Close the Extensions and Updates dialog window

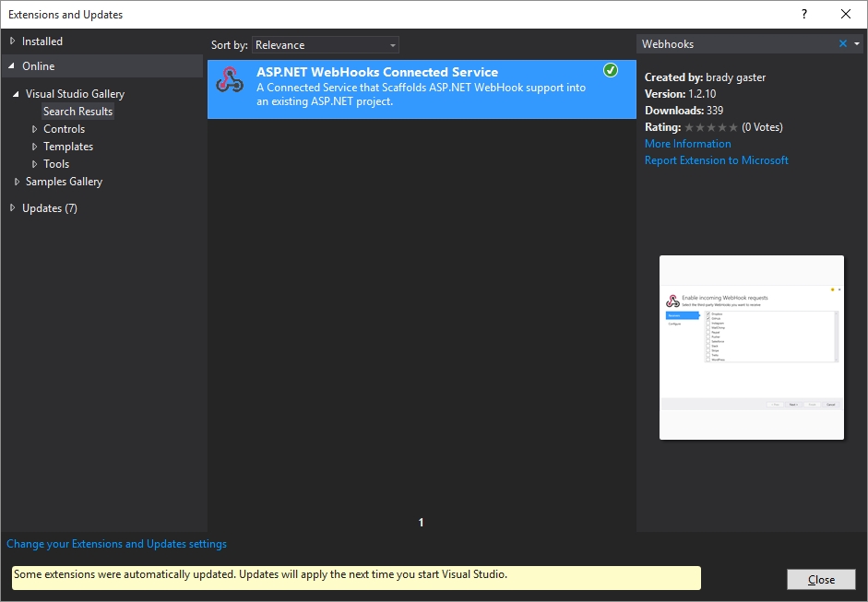[846, 15]
